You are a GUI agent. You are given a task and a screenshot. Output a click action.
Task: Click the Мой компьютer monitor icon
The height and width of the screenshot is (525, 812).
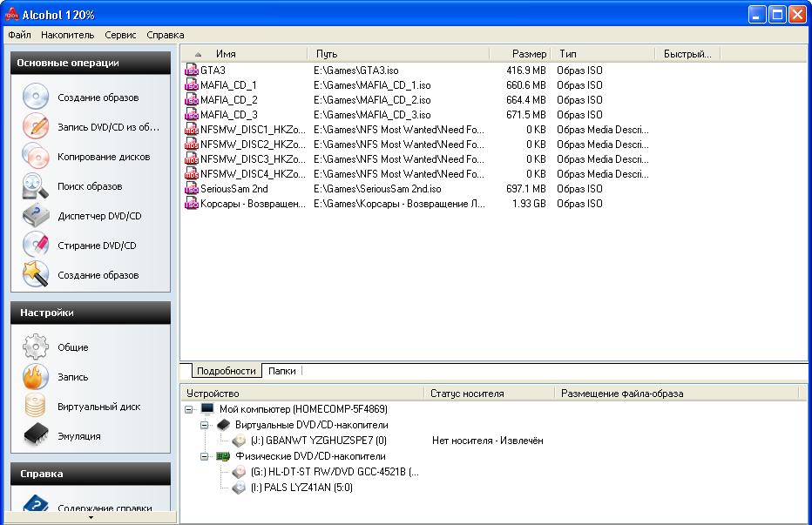click(207, 409)
